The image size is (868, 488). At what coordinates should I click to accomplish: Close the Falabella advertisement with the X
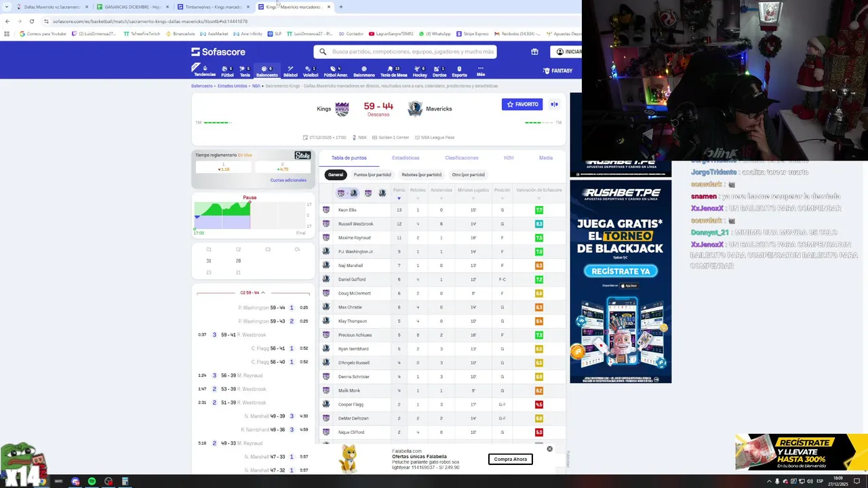point(549,449)
